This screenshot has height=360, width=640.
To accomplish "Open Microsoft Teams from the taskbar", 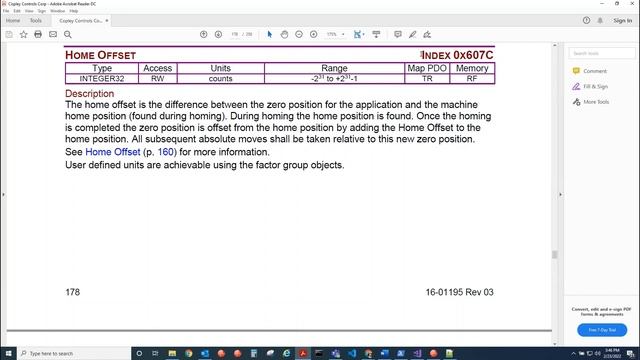I will click(336, 353).
